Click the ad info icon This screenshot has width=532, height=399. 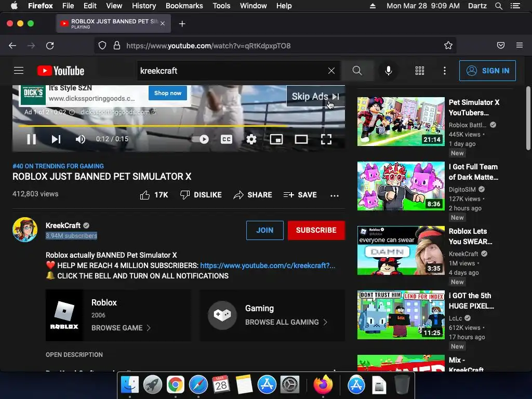(72, 112)
